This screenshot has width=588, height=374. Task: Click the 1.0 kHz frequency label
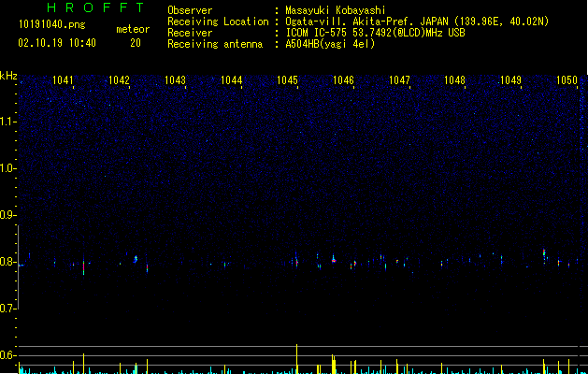[x=8, y=168]
